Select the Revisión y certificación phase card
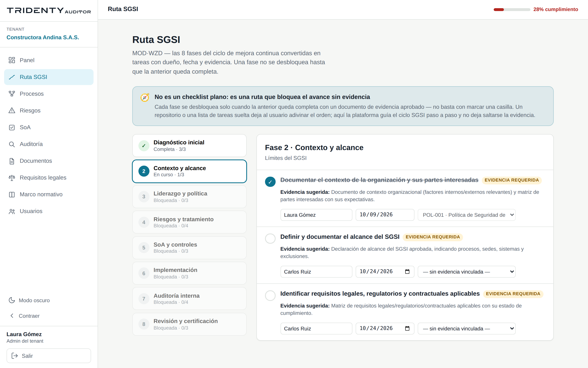Viewport: 588px width, 368px height. tap(189, 324)
